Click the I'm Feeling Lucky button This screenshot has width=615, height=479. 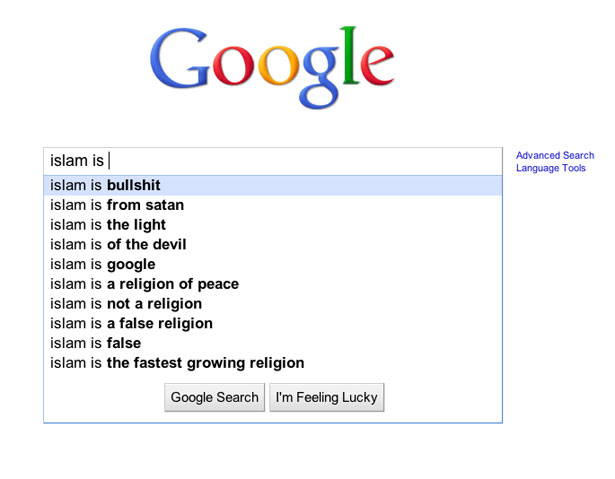coord(326,397)
